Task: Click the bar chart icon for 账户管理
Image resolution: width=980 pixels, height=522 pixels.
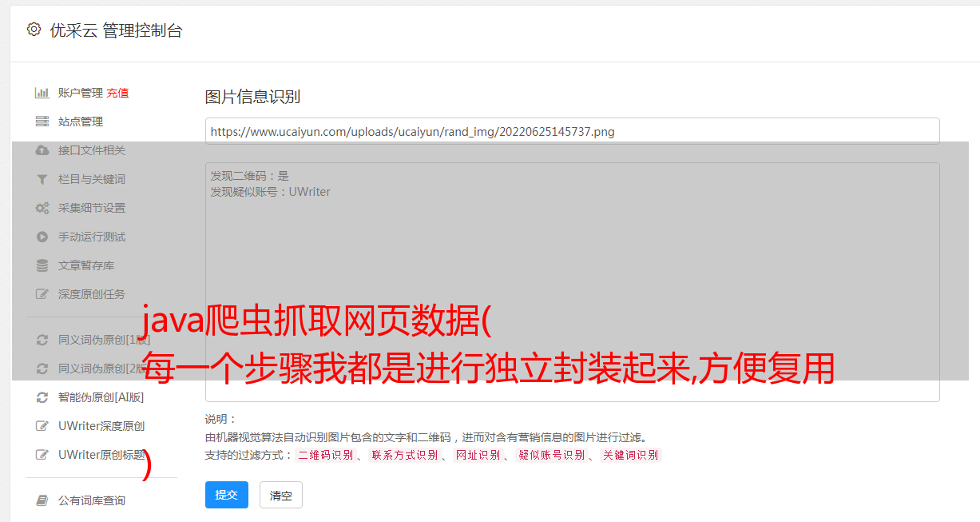Action: (x=42, y=93)
